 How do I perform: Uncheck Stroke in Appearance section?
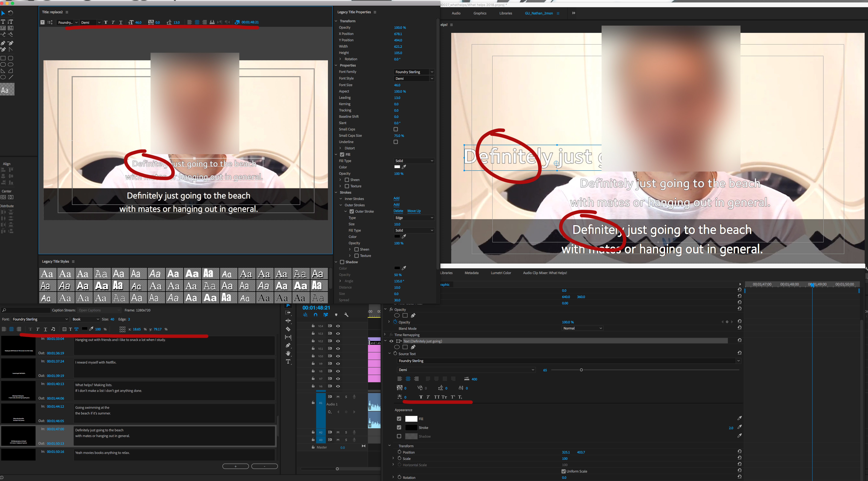(x=399, y=427)
